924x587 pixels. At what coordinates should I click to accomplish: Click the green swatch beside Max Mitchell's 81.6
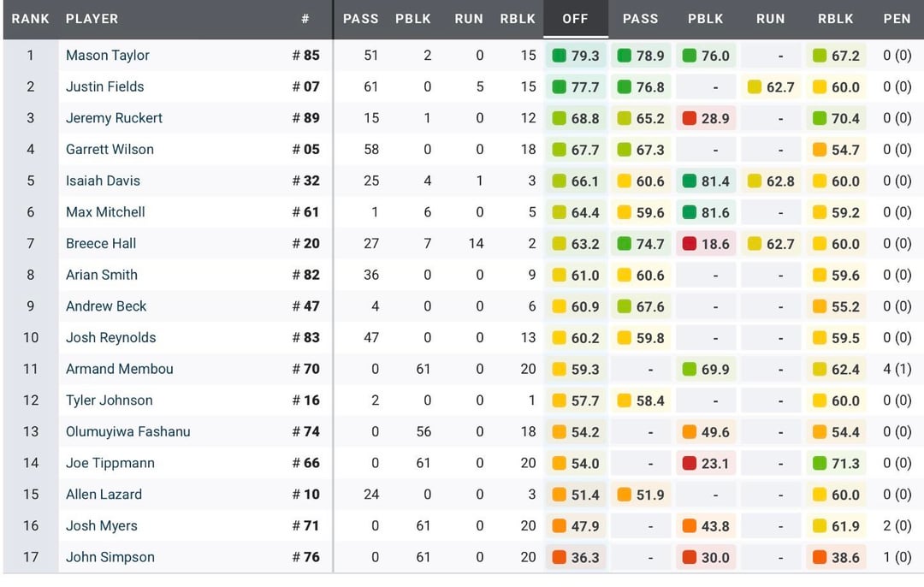click(x=690, y=212)
